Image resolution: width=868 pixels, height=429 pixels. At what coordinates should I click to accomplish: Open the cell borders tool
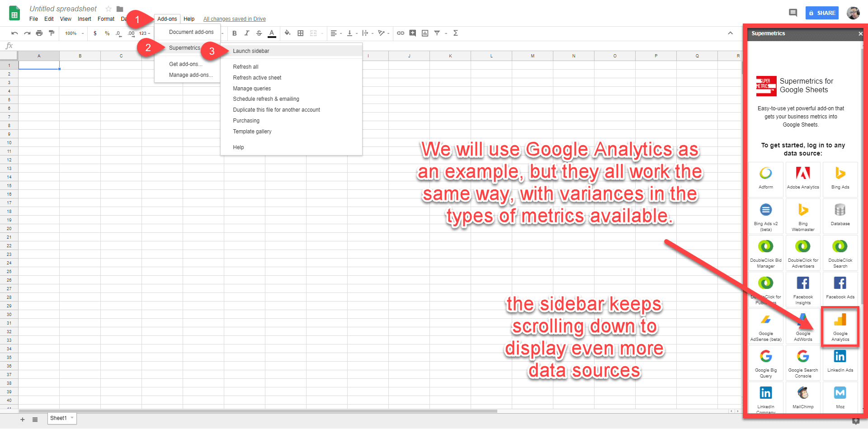point(301,33)
